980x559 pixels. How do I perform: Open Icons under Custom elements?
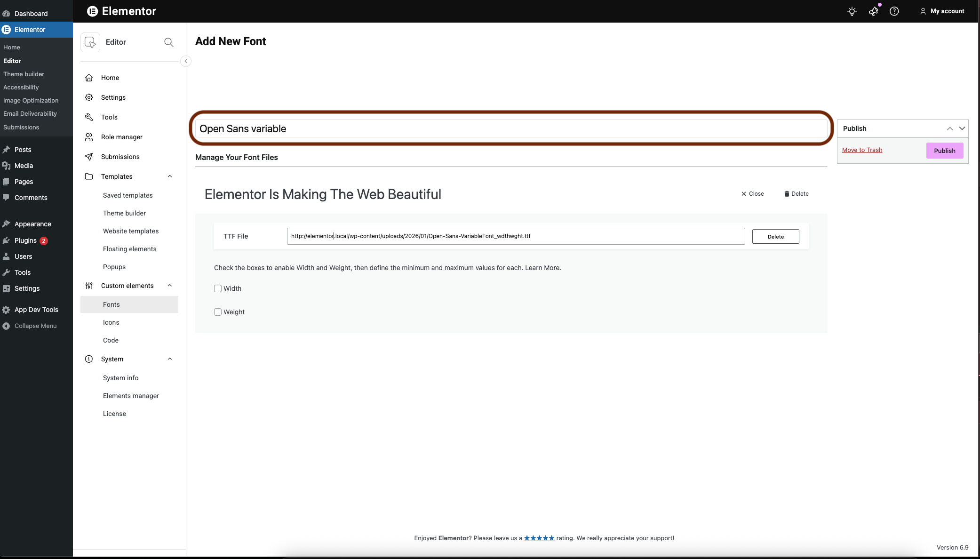(x=111, y=322)
